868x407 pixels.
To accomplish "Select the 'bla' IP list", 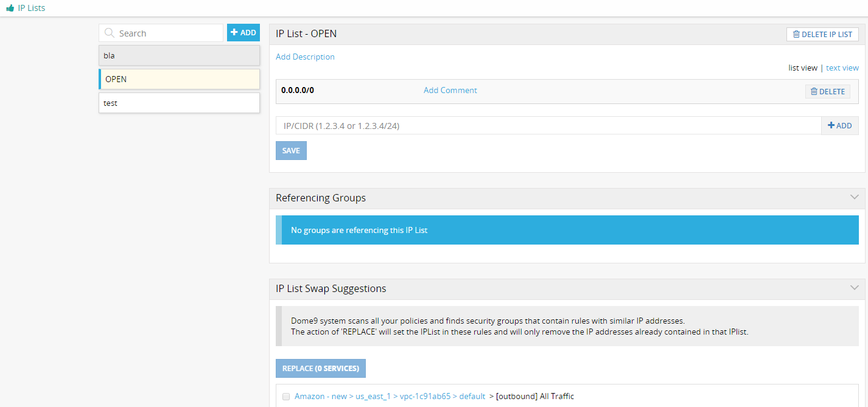I will coord(179,55).
